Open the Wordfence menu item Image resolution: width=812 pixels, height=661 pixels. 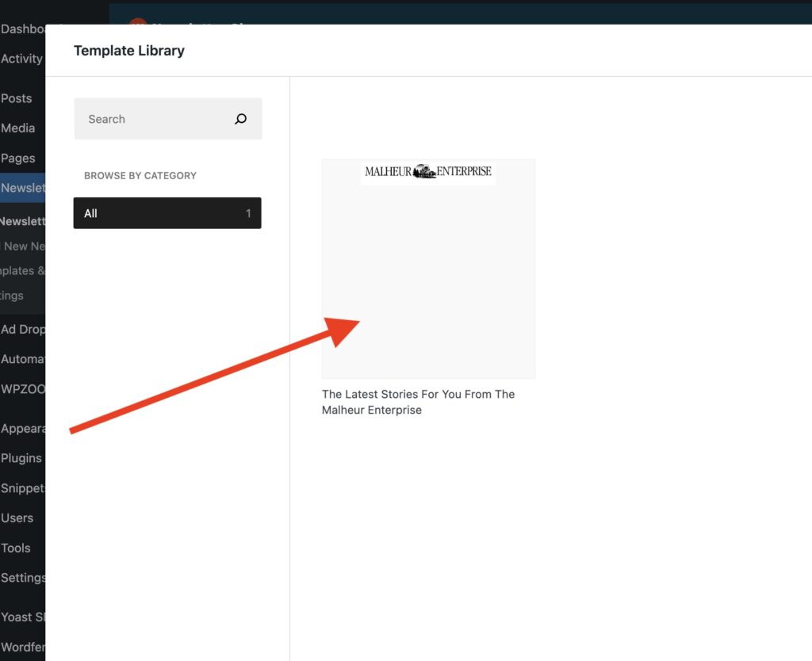tap(23, 647)
